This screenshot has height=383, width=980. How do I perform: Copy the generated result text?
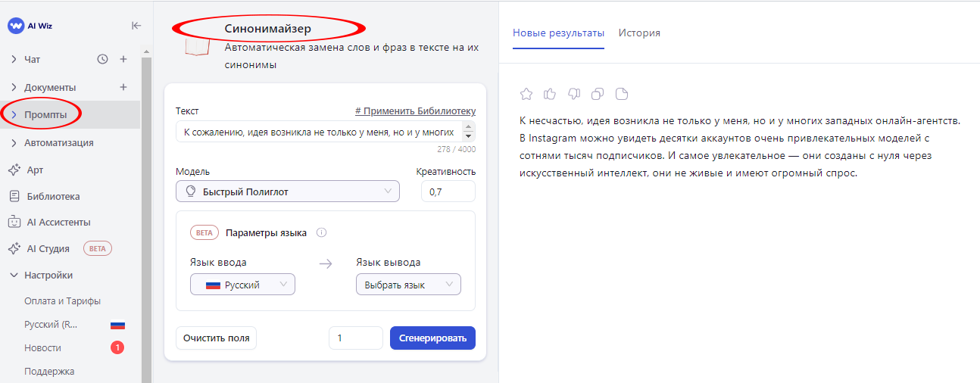(x=598, y=94)
